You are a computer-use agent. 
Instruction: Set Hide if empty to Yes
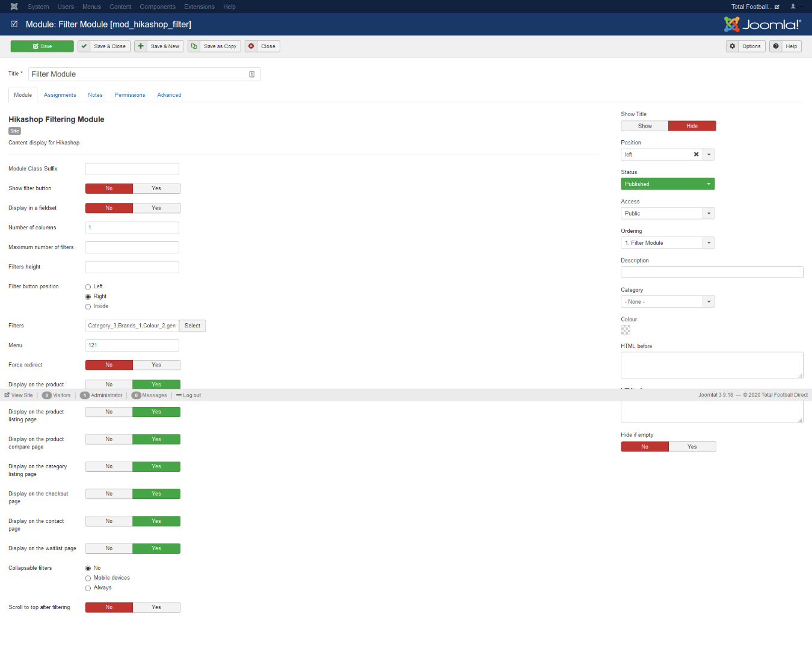click(692, 447)
